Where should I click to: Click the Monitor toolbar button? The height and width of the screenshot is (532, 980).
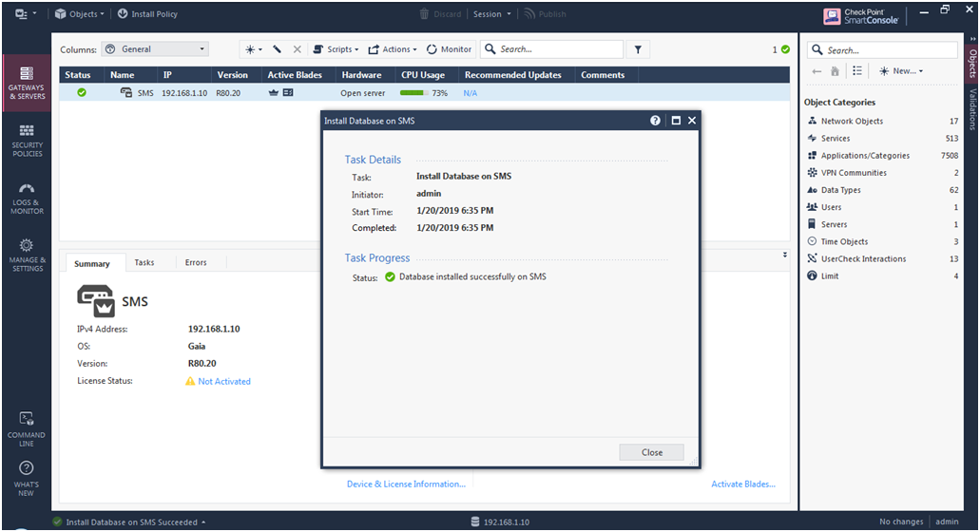[449, 49]
